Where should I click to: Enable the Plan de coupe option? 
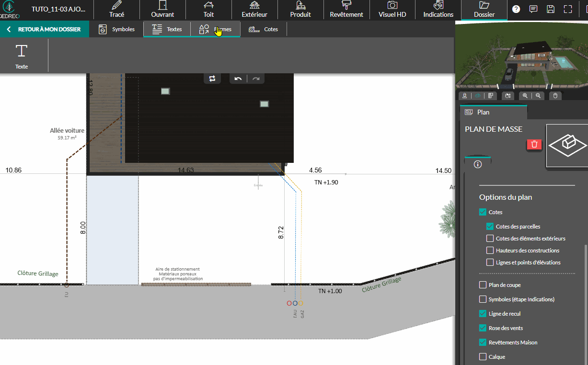pos(483,285)
